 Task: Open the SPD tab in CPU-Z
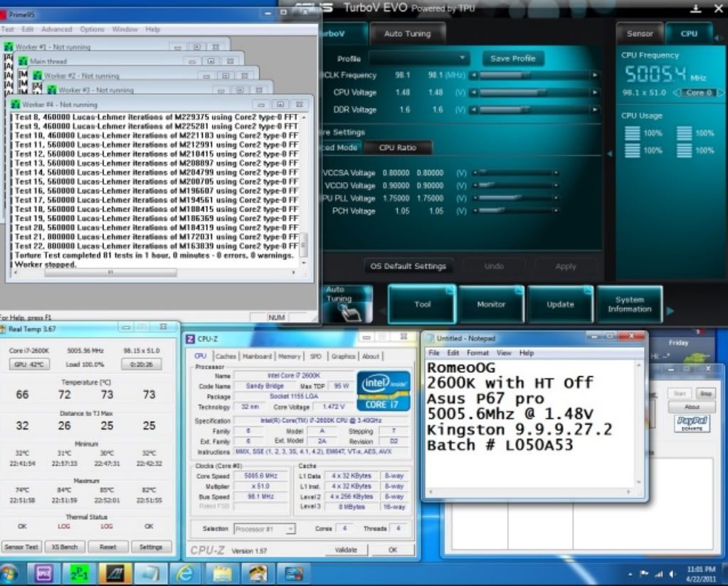click(316, 356)
